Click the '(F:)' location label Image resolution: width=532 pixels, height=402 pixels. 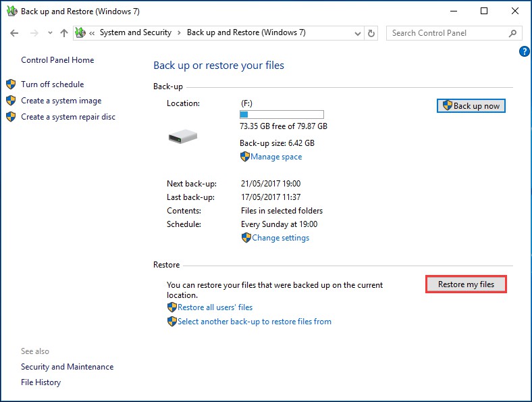[246, 103]
